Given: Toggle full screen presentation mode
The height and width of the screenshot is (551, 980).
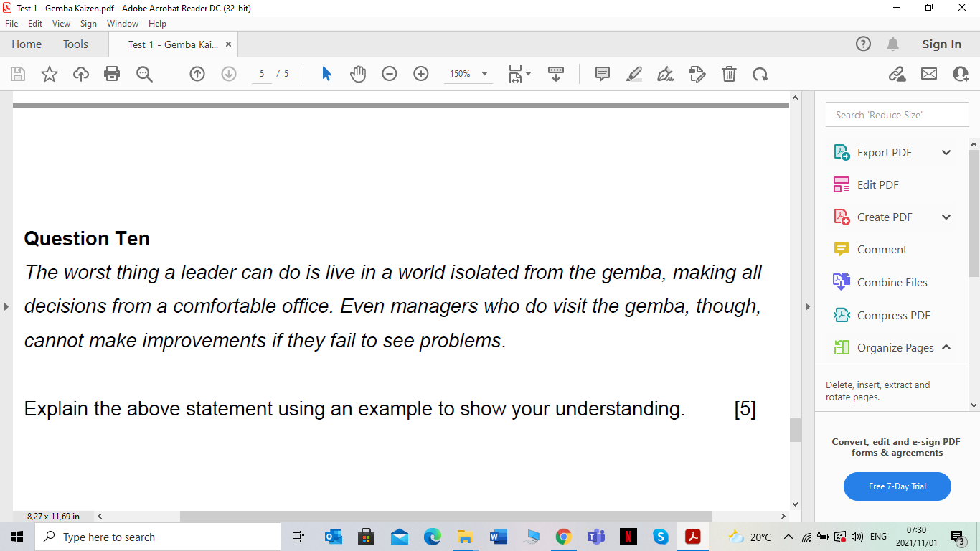Looking at the screenshot, I should (556, 74).
